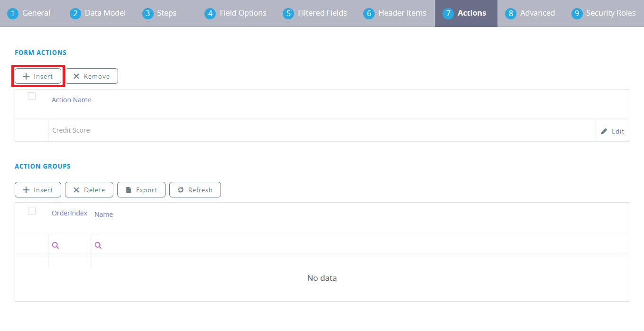Image resolution: width=644 pixels, height=331 pixels.
Task: Click the Export button in Action Groups
Action: pos(141,189)
